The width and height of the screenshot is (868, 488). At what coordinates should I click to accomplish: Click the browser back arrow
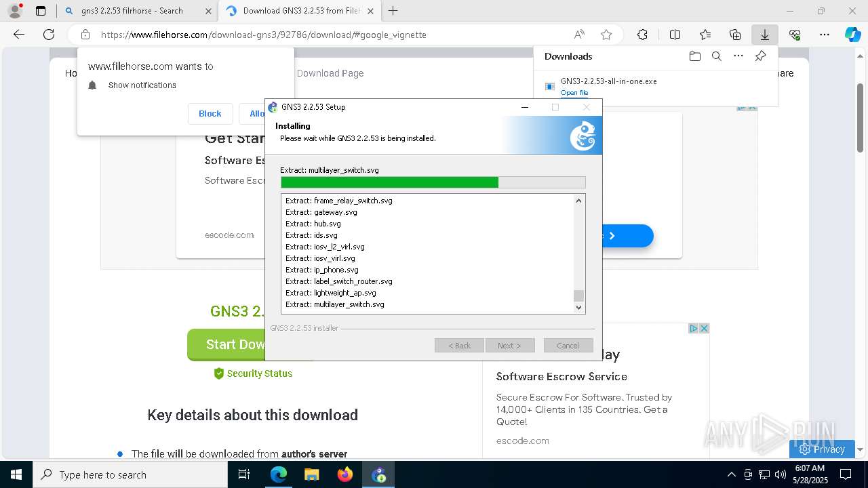[x=19, y=35]
